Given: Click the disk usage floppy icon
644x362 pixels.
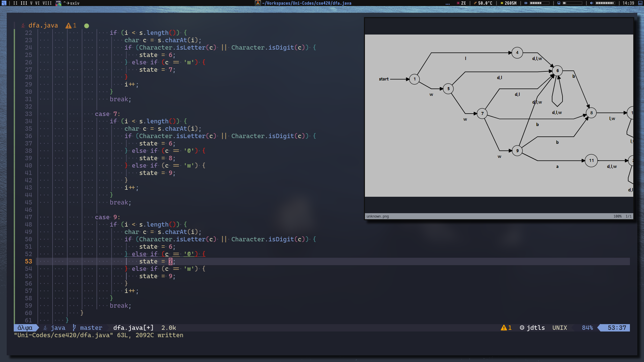Looking at the screenshot, I should [x=559, y=3].
